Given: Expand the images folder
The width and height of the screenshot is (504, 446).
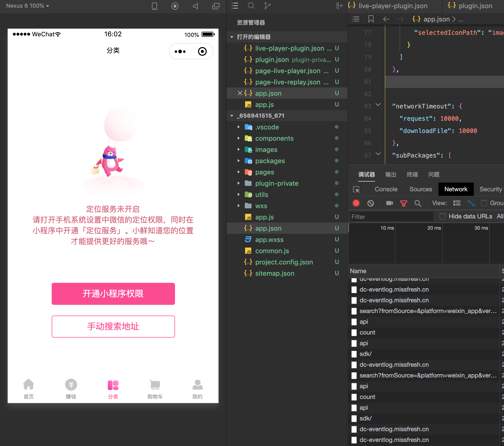Looking at the screenshot, I should [x=238, y=150].
